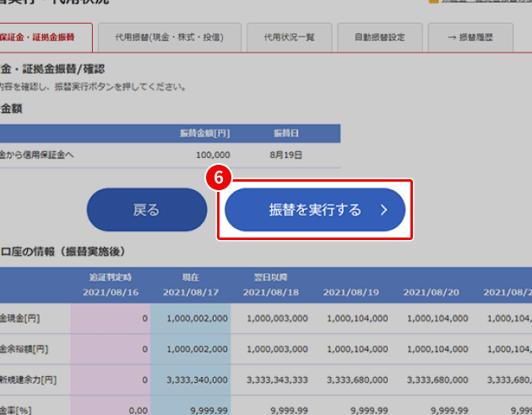The image size is (532, 415).
Task: Click the 2021/08/17 現在 column header
Action: [191, 285]
